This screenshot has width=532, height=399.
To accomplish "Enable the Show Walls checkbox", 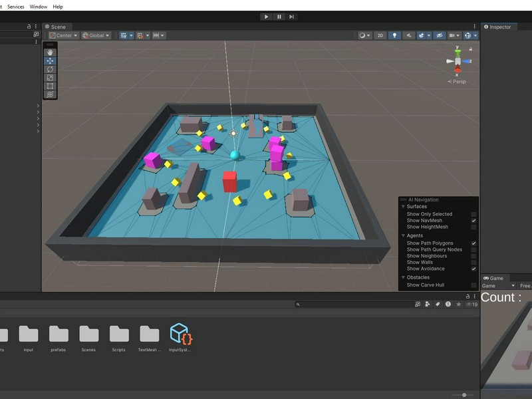I will tap(473, 262).
